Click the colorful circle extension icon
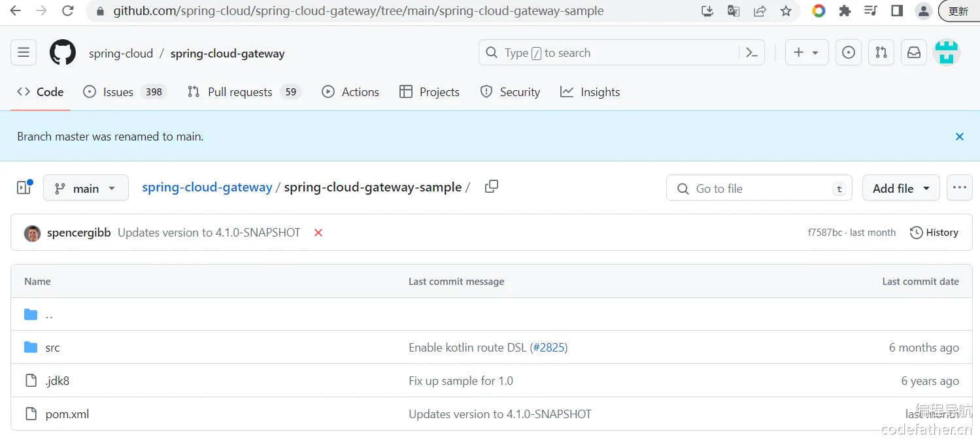The width and height of the screenshot is (980, 445). click(819, 11)
